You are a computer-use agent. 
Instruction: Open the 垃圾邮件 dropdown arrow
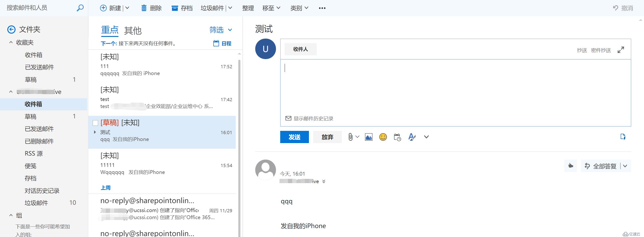point(230,8)
